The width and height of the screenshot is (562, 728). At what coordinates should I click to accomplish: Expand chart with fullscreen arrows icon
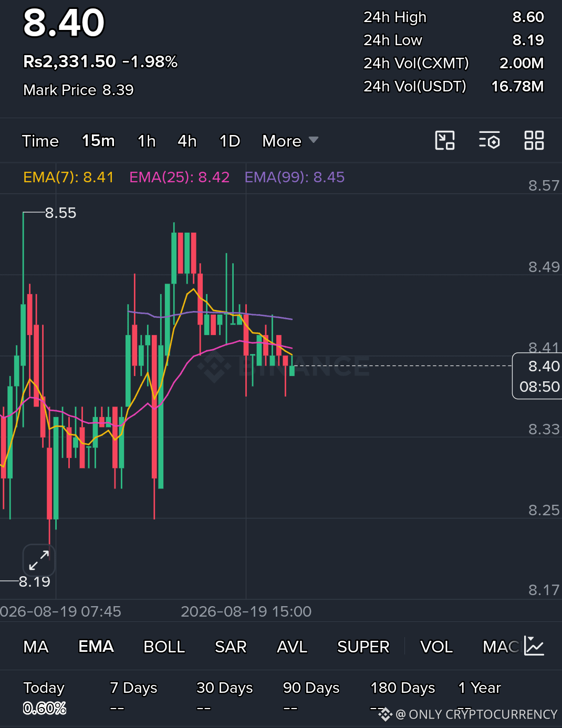[x=39, y=560]
